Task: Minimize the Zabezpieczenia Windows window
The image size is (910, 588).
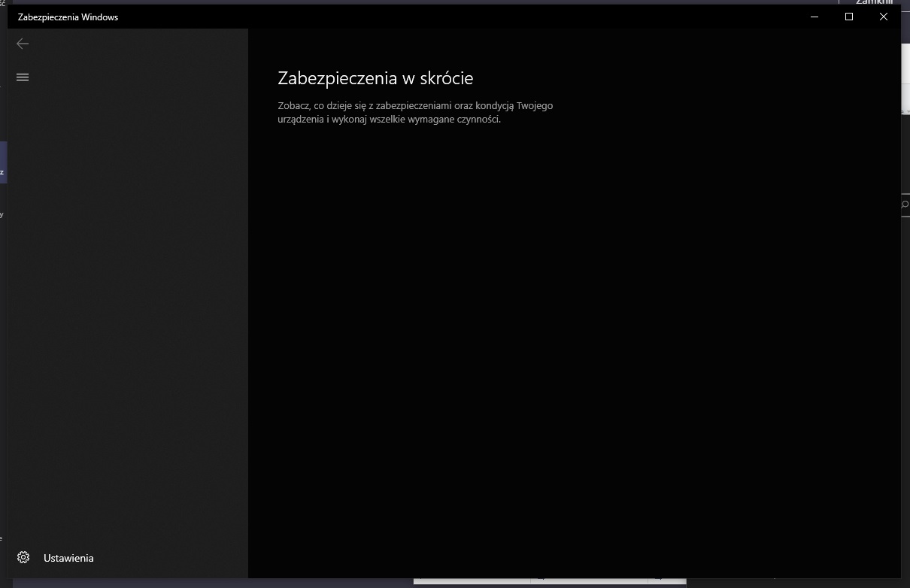Action: [x=814, y=17]
